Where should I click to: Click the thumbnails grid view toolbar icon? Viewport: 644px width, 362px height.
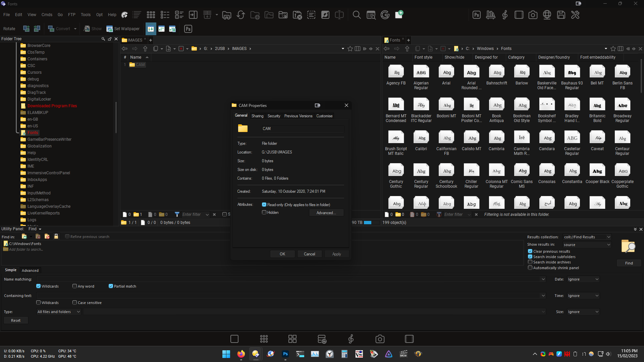point(151,15)
